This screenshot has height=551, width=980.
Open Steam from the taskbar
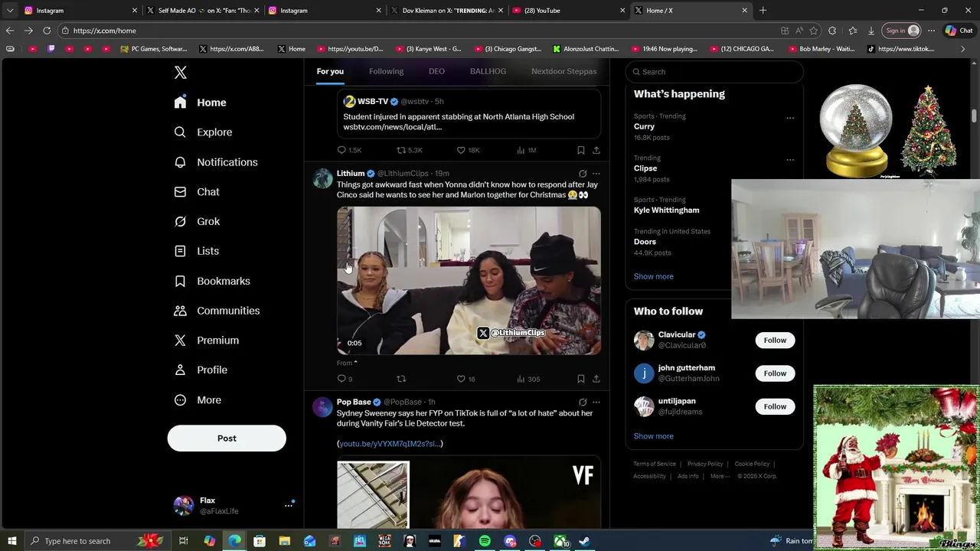583,541
